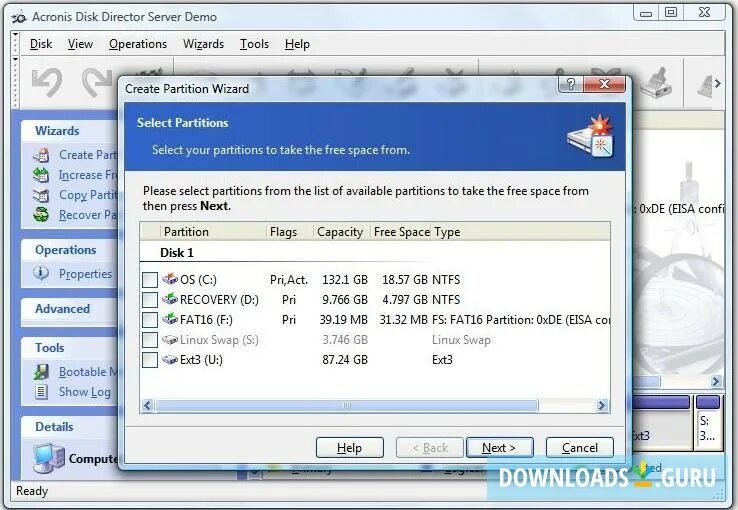738x510 pixels.
Task: Click the partition list scroll-right arrow
Action: [602, 405]
